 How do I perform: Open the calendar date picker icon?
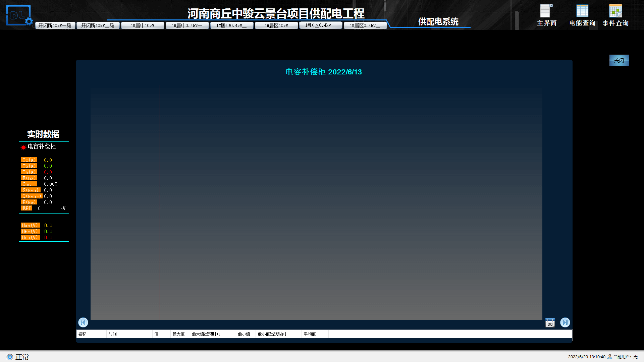[550, 322]
